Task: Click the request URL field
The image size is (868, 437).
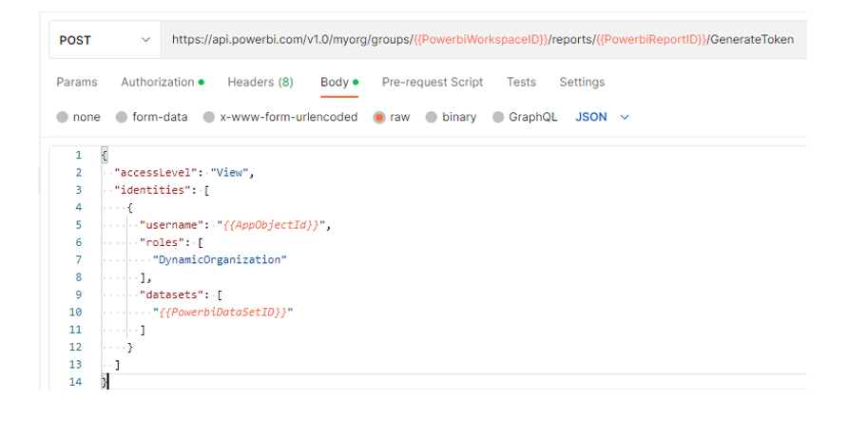Action: pyautogui.click(x=484, y=40)
